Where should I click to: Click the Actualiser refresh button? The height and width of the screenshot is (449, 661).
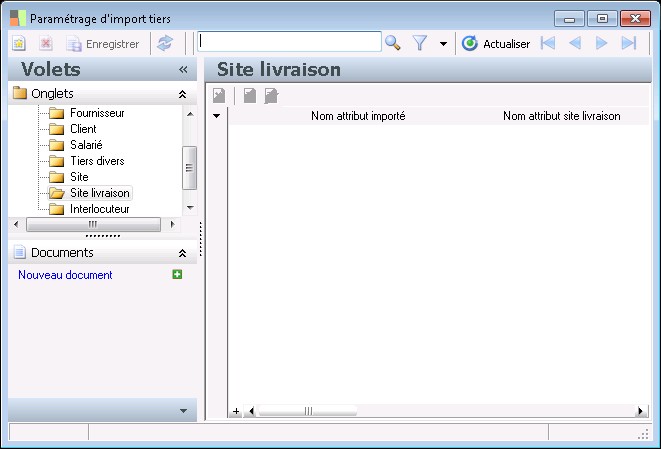496,43
